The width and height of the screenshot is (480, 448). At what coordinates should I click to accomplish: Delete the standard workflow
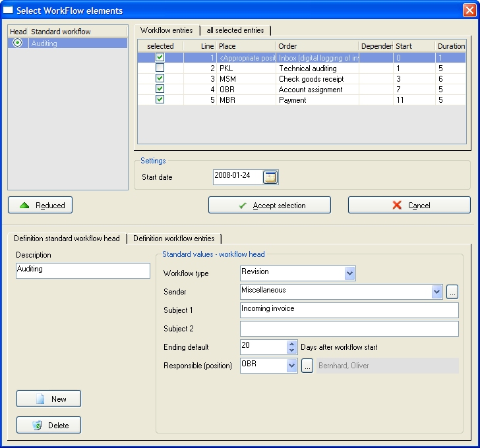click(x=49, y=425)
